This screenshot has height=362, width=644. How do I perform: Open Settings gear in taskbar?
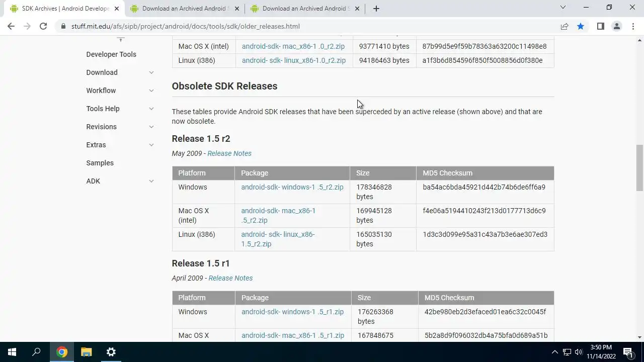click(111, 352)
